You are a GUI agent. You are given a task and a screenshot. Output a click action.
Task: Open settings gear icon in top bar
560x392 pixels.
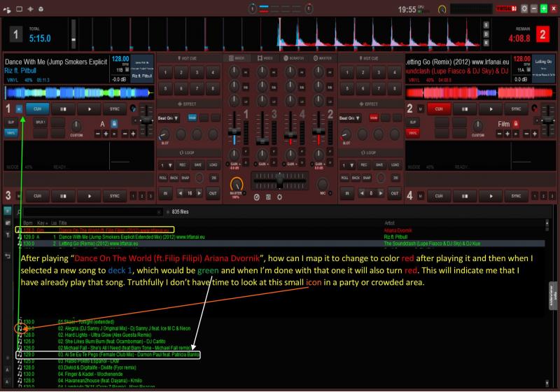click(x=522, y=8)
